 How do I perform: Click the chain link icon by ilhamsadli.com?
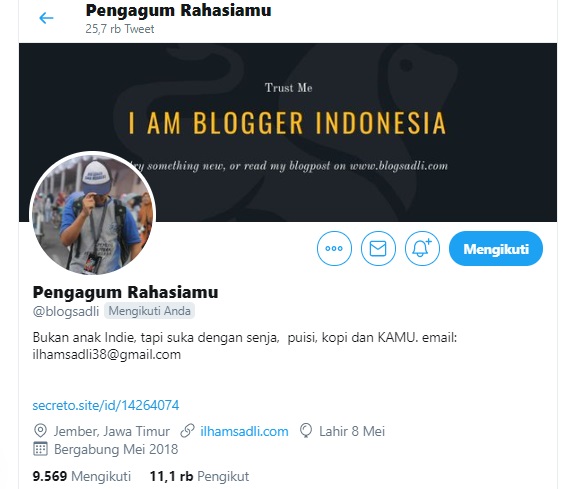[x=187, y=431]
